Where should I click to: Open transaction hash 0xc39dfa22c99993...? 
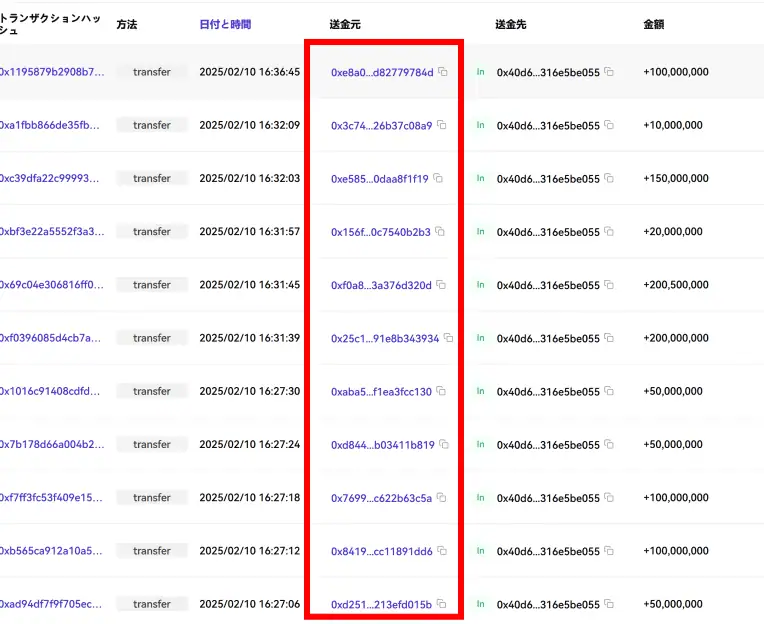coord(50,178)
